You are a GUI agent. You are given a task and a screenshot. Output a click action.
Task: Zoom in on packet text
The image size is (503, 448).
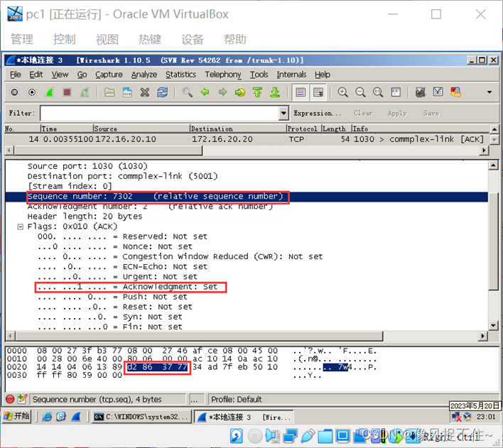342,92
